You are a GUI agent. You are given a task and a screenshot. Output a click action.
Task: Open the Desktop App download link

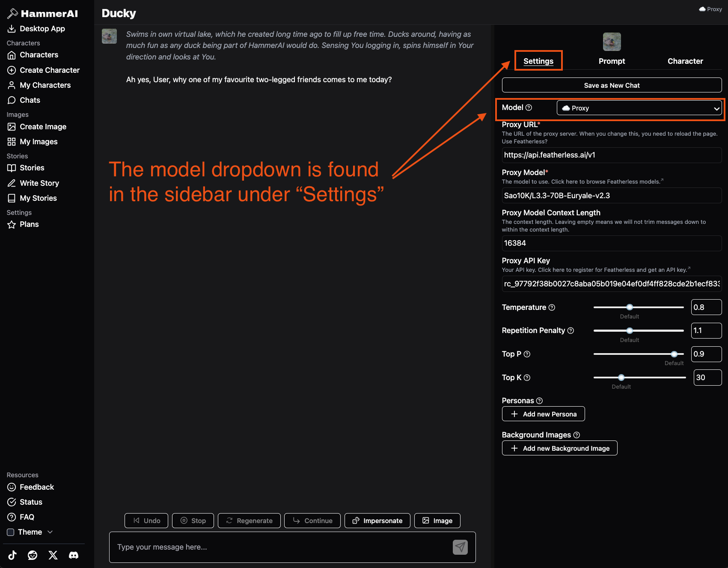pyautogui.click(x=36, y=29)
